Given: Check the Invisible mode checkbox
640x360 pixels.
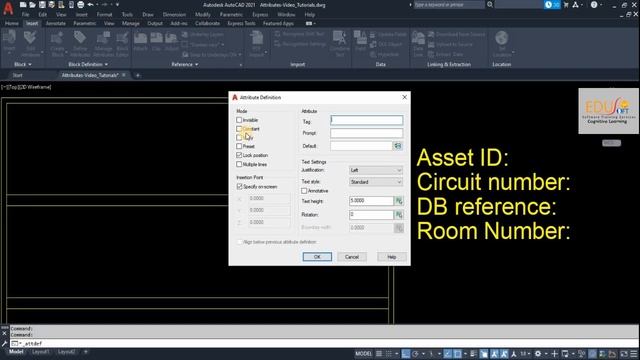Looking at the screenshot, I should click(x=239, y=120).
